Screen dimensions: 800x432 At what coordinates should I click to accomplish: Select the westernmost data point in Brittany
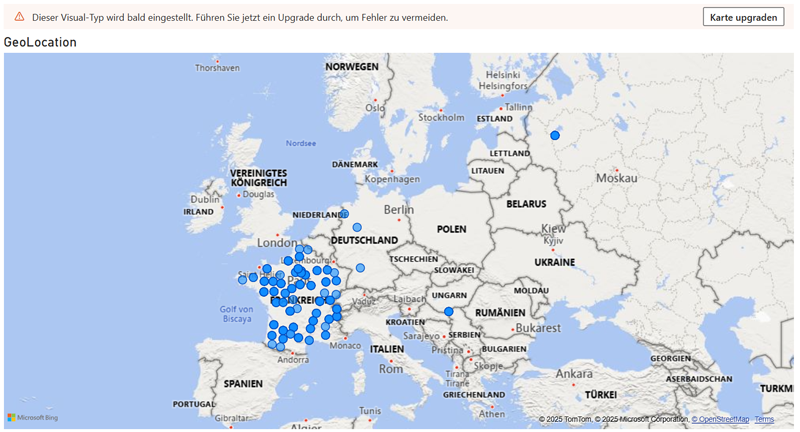(x=242, y=279)
